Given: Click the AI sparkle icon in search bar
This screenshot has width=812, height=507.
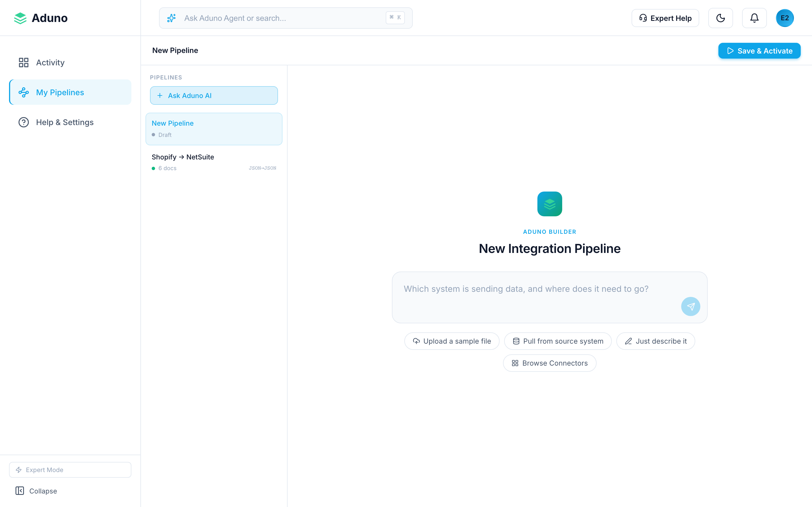Looking at the screenshot, I should coord(171,18).
